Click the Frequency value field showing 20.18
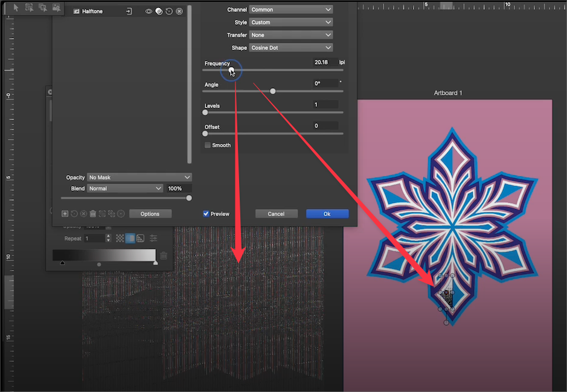Screen dimensions: 567x392 [325, 62]
